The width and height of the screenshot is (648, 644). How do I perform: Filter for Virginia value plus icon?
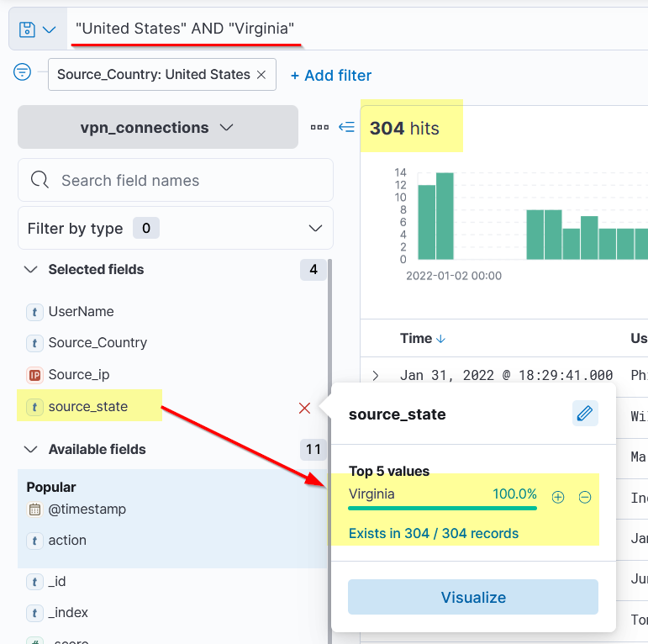point(558,497)
